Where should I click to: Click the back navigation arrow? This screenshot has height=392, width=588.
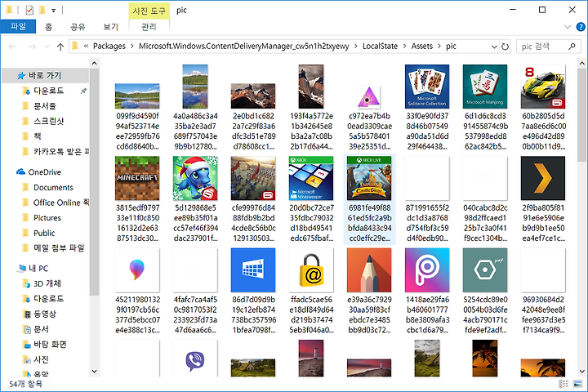tap(13, 47)
